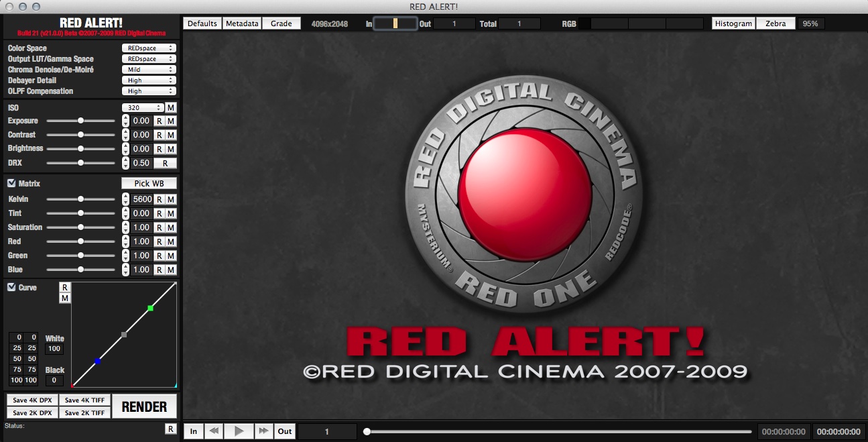Open the Color Space dropdown
The width and height of the screenshot is (868, 442).
point(149,48)
